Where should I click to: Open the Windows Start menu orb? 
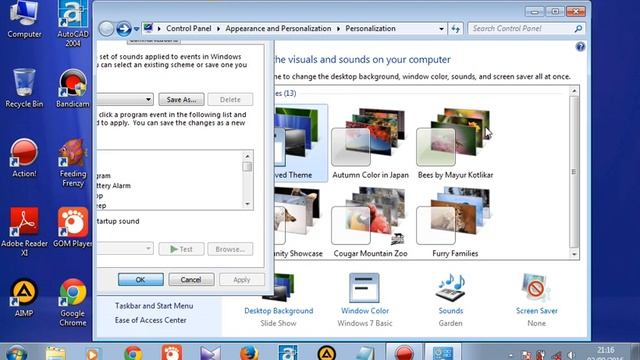(x=16, y=353)
